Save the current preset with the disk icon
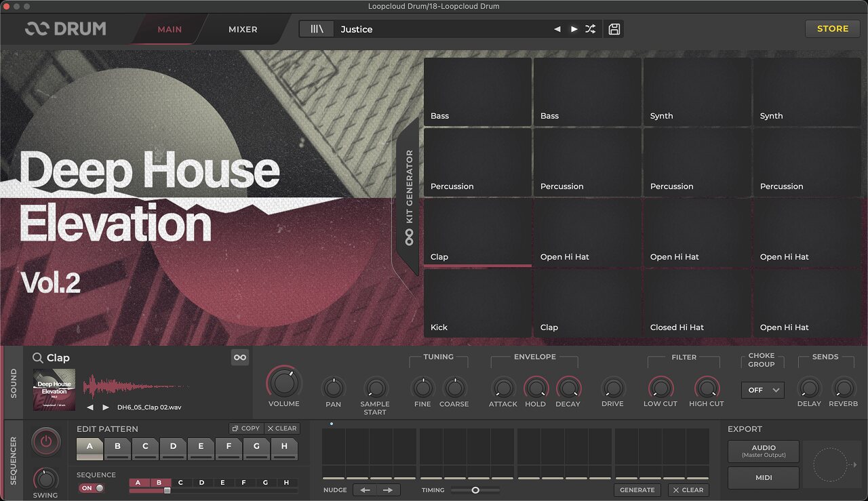The height and width of the screenshot is (501, 868). (614, 29)
